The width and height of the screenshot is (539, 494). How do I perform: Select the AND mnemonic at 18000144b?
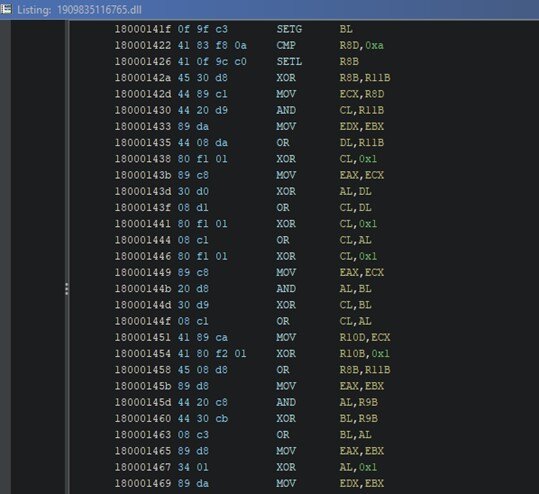point(286,288)
